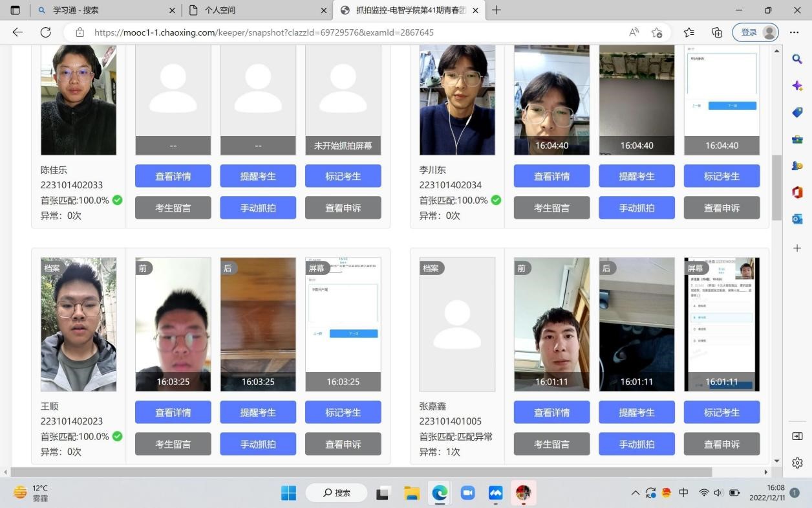Viewport: 812px width, 508px height.
Task: Click the browser back arrow
Action: tap(17, 32)
